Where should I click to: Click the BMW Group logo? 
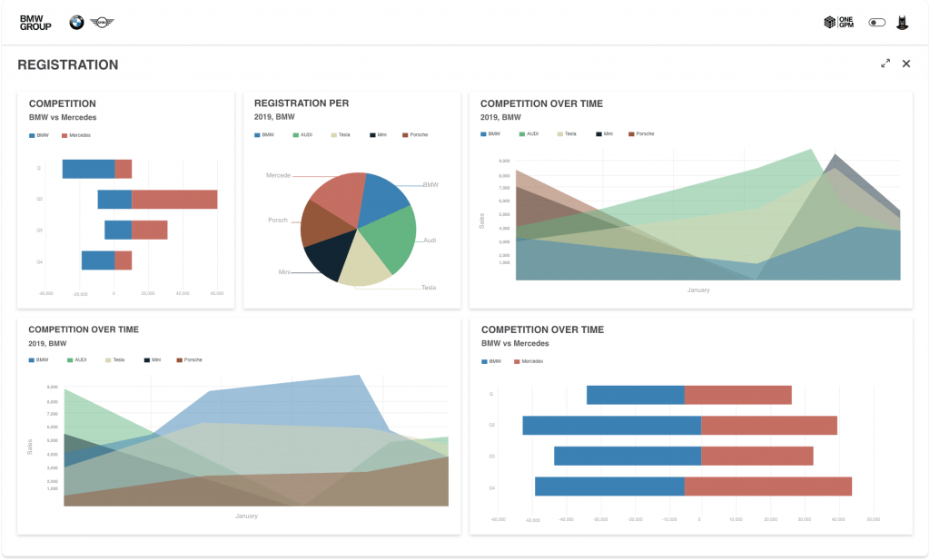(35, 23)
